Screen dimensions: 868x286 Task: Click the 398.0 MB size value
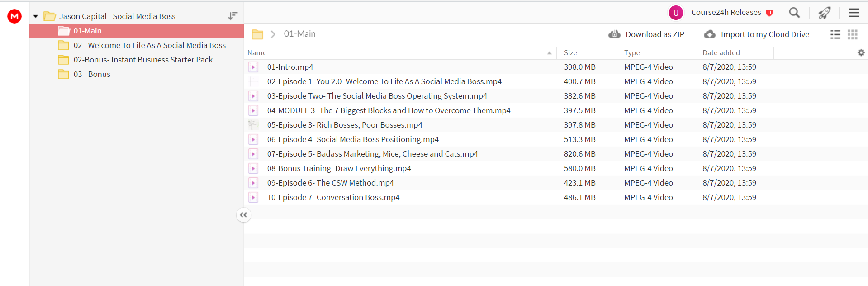(x=579, y=67)
